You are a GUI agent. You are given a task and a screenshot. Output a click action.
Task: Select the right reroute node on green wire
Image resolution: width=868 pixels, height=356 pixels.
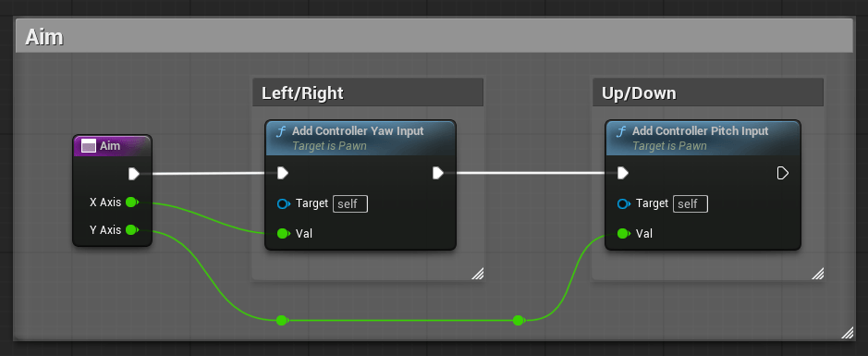pos(519,320)
